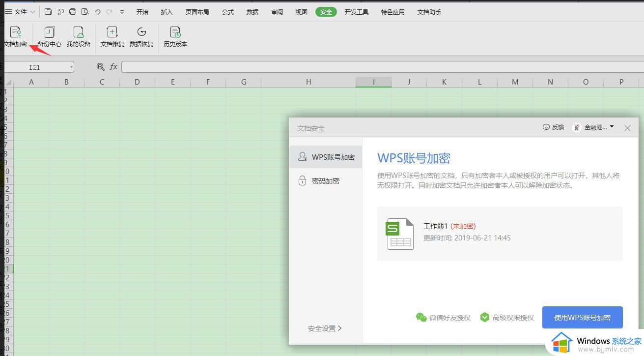The image size is (644, 356).
Task: Switch to the 视图 ribbon tab
Action: pyautogui.click(x=302, y=12)
